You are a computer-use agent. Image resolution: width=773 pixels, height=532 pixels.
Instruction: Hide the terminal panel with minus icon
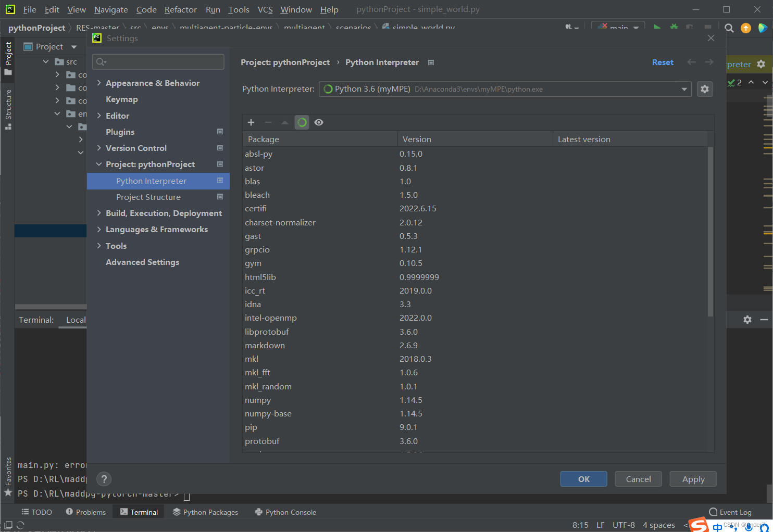pos(764,320)
